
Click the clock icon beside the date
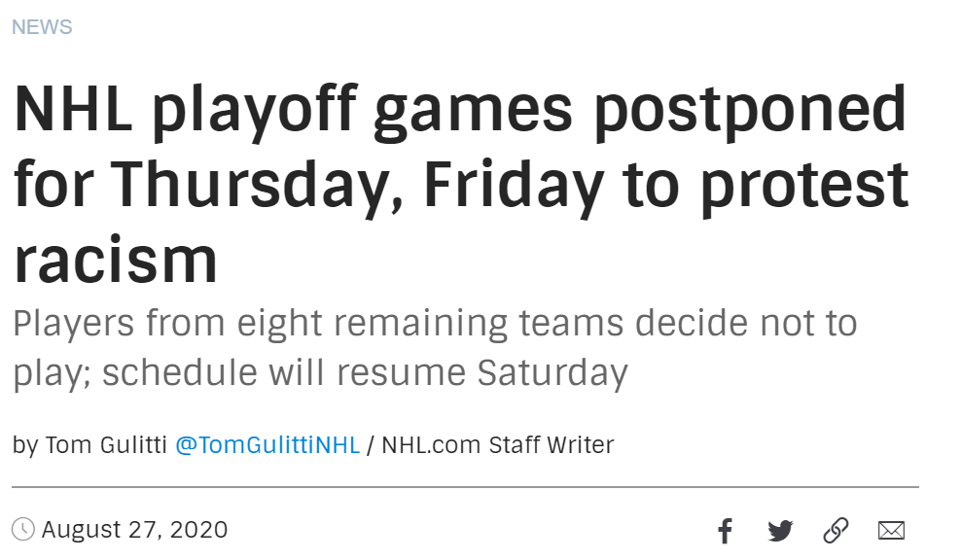tap(23, 530)
